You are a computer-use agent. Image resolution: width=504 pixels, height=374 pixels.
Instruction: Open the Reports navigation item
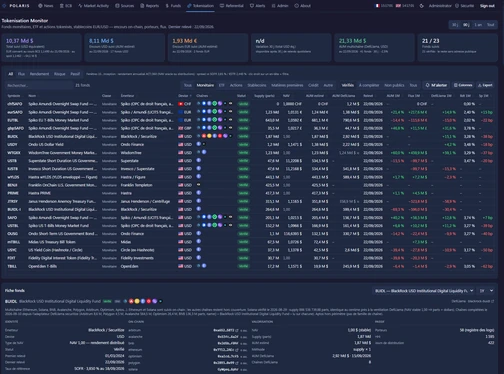pyautogui.click(x=150, y=6)
